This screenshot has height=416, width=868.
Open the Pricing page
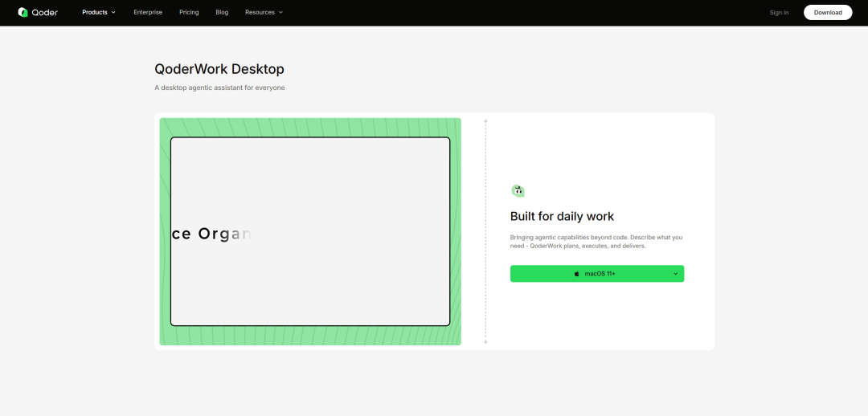[189, 12]
